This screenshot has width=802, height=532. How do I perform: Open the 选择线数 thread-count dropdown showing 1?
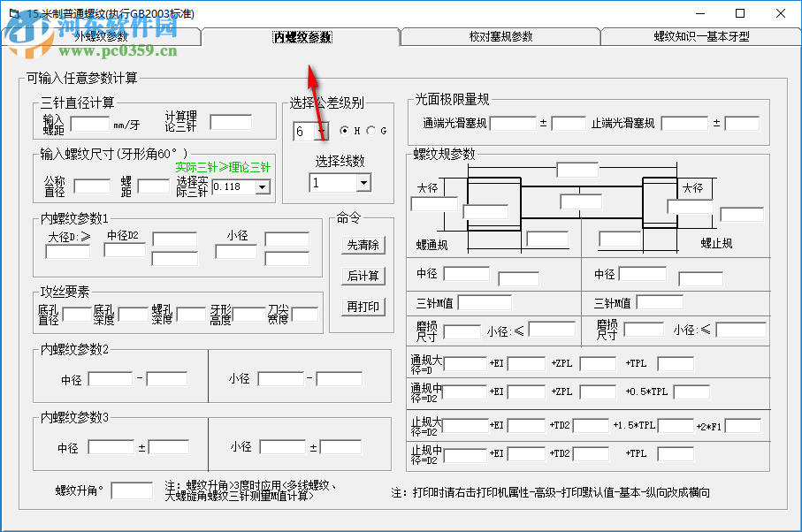click(364, 182)
